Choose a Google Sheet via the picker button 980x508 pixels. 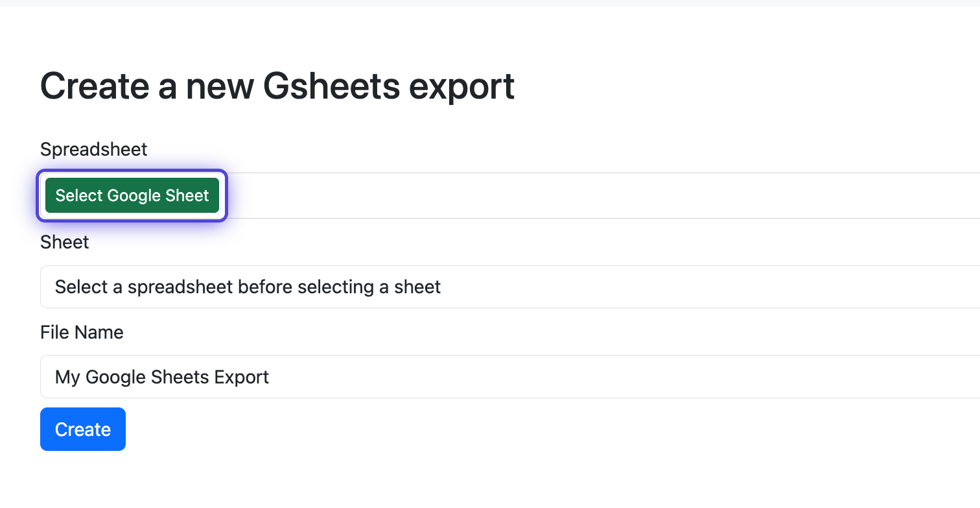point(132,195)
